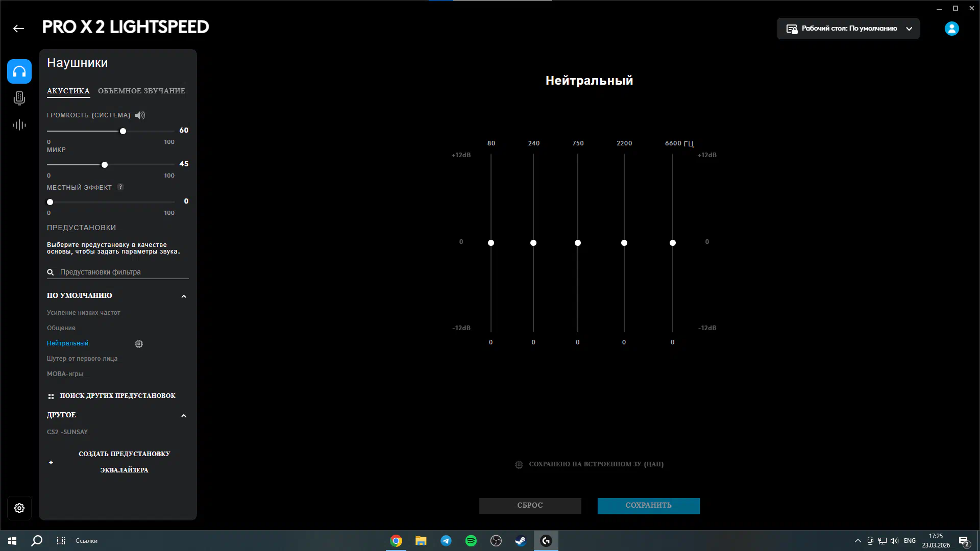
Task: Click the 80 Hz equalizer slider handle
Action: (x=491, y=243)
